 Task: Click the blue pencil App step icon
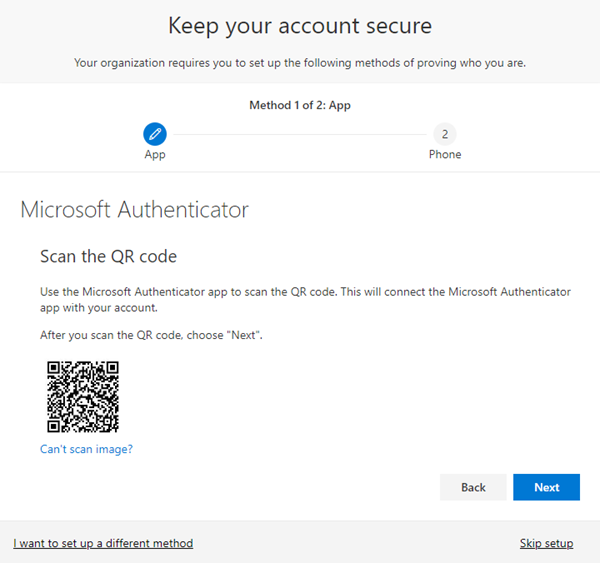tap(155, 133)
